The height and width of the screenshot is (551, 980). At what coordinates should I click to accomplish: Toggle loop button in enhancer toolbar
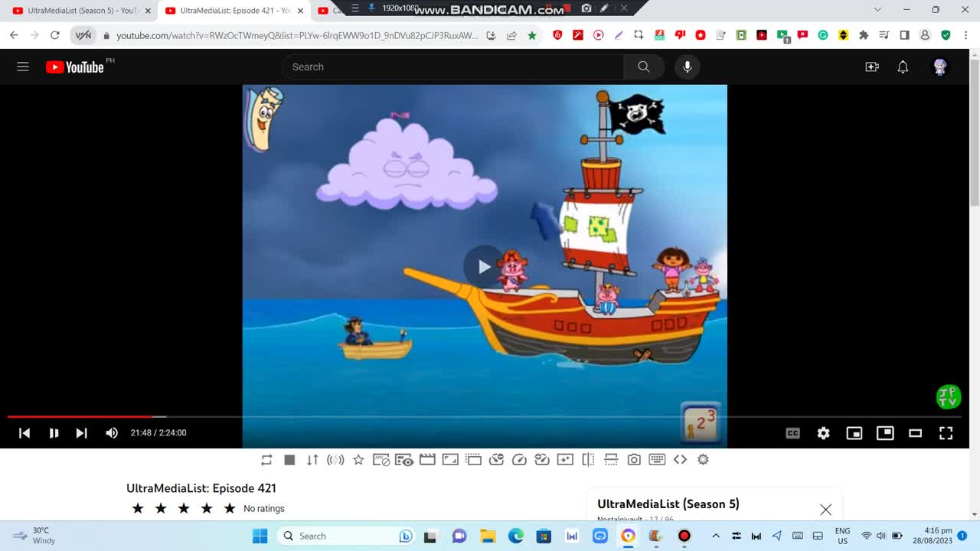point(266,460)
